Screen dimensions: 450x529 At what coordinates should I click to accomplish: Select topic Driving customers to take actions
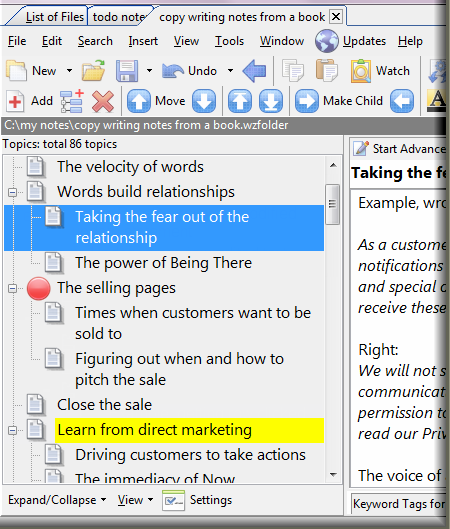pyautogui.click(x=190, y=455)
